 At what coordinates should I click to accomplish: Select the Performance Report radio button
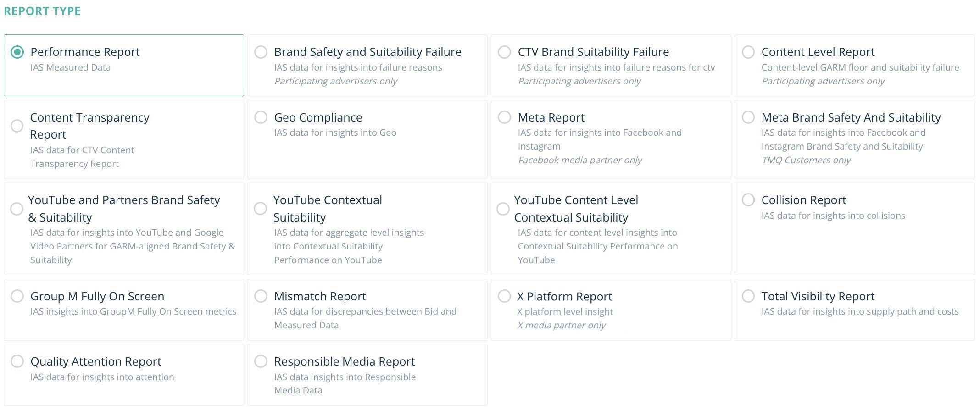pyautogui.click(x=17, y=52)
